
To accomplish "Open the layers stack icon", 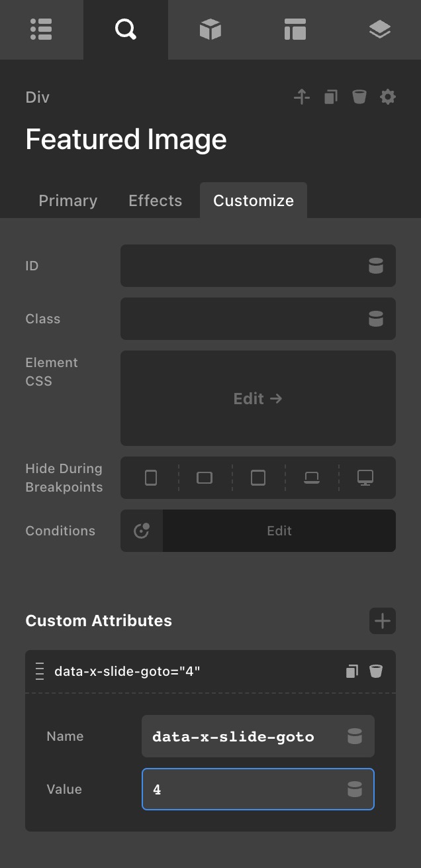I will (379, 29).
